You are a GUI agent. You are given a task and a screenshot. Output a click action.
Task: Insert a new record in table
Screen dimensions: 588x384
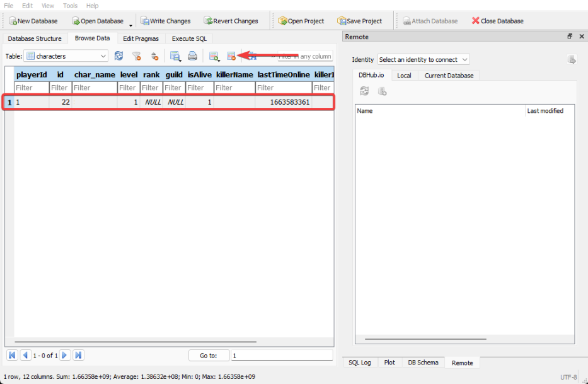[214, 56]
